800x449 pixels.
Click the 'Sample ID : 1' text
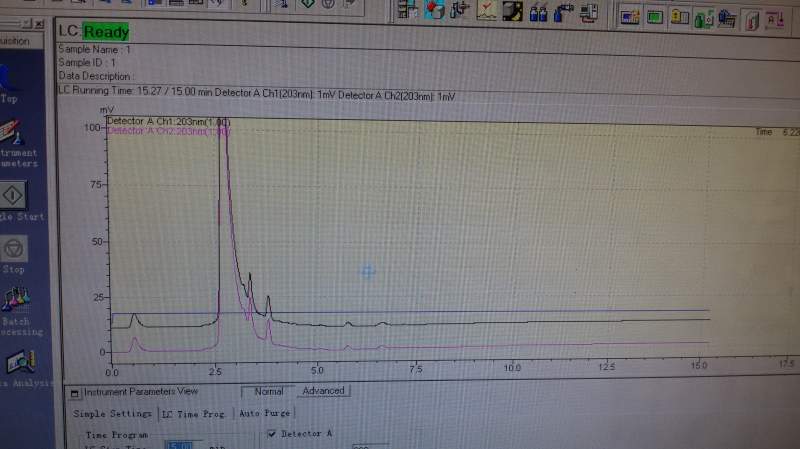point(87,63)
